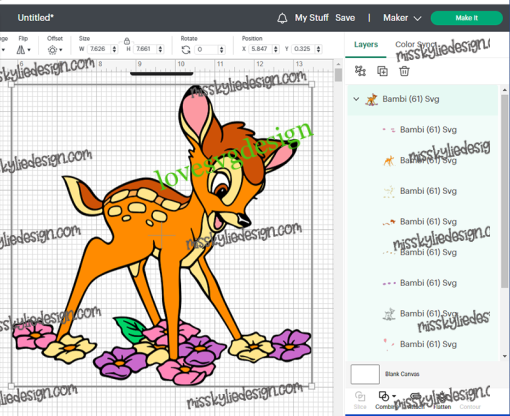Click the Group layers icon
Viewport: 510px width, 416px height.
click(x=360, y=71)
